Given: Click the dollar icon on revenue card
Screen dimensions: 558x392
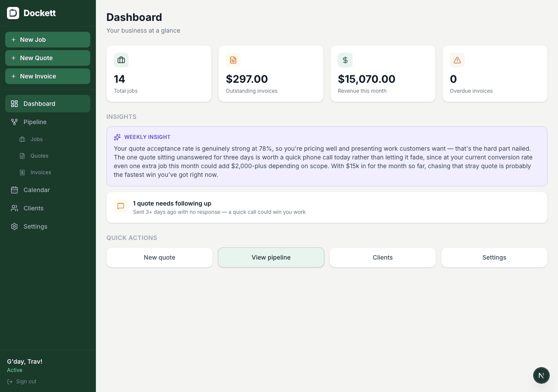Looking at the screenshot, I should [345, 60].
